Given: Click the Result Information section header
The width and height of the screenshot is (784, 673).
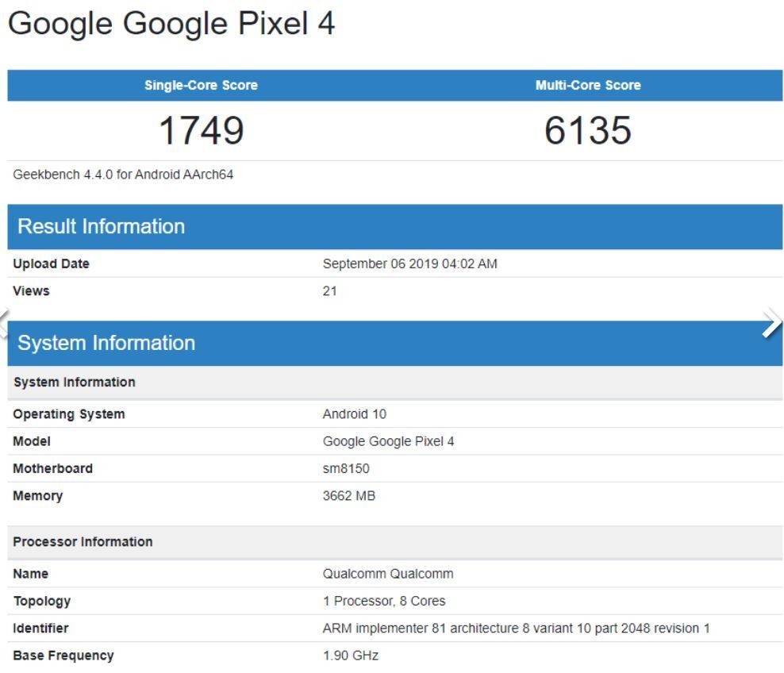Looking at the screenshot, I should coord(101,227).
